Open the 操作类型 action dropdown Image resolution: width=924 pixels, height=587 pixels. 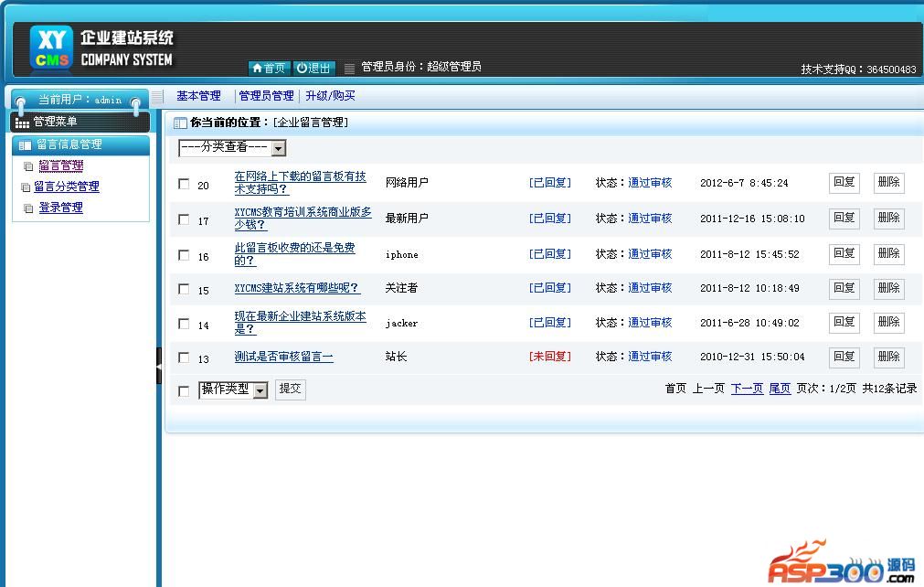click(260, 390)
